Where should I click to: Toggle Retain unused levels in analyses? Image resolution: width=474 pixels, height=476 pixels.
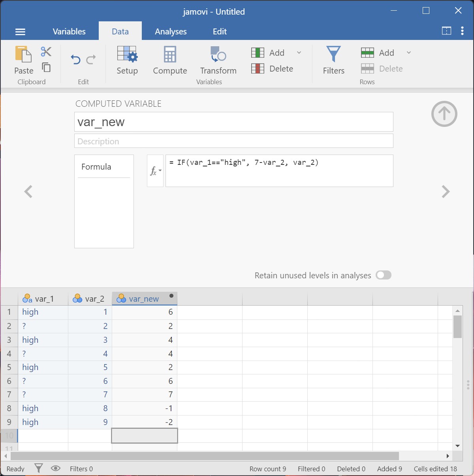tap(383, 275)
